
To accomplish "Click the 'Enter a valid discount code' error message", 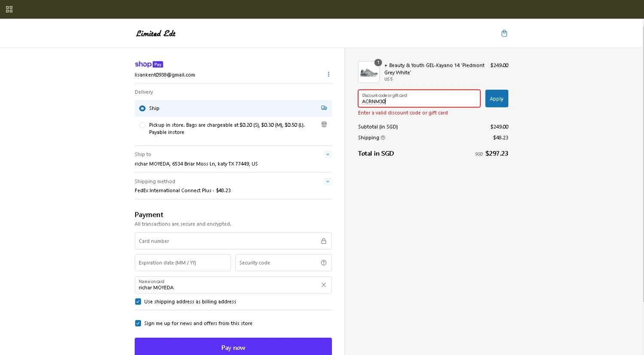I will [x=403, y=113].
